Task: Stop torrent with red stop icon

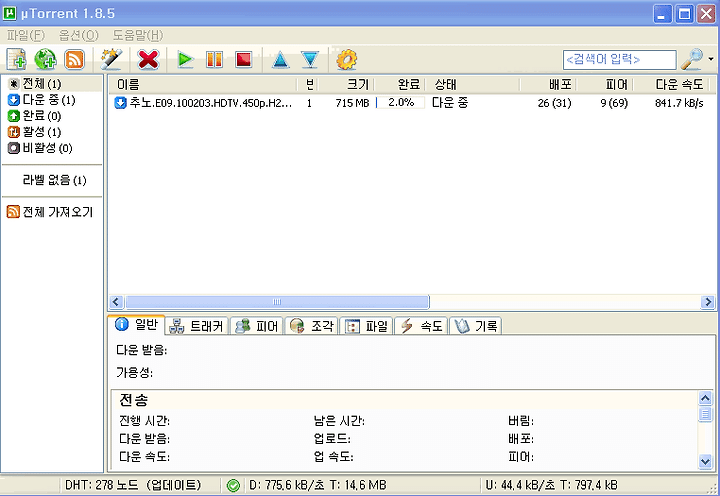Action: point(243,59)
